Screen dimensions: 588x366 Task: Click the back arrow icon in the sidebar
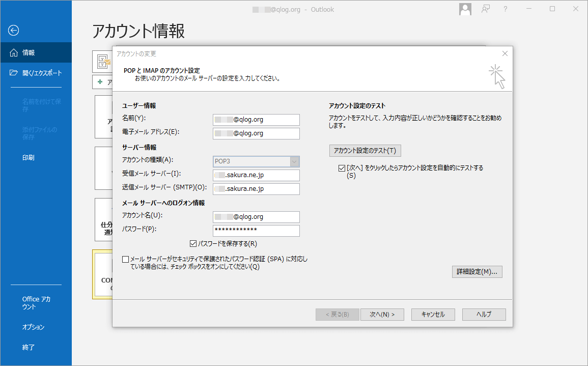tap(14, 31)
